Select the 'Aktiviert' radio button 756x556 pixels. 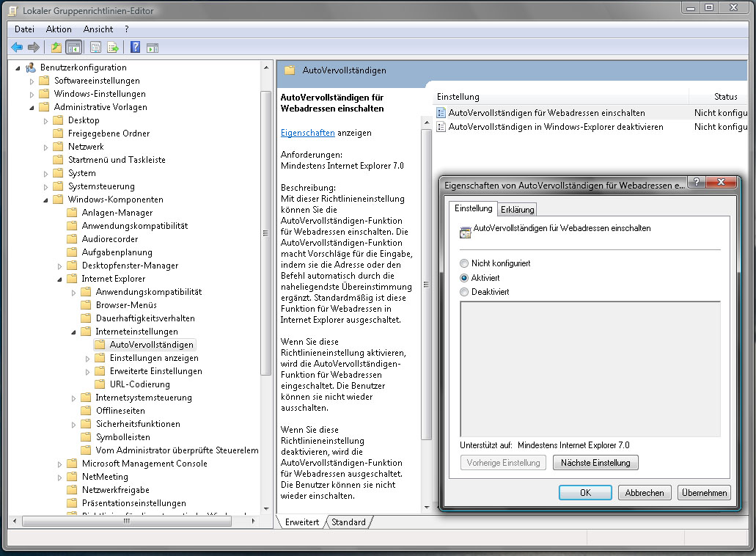point(464,278)
